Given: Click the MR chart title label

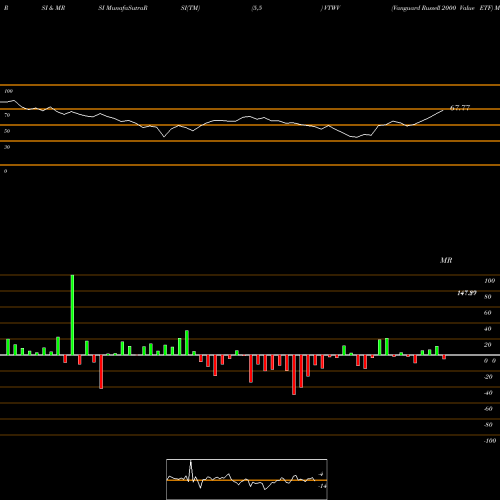Looking at the screenshot, I should coord(446,260).
